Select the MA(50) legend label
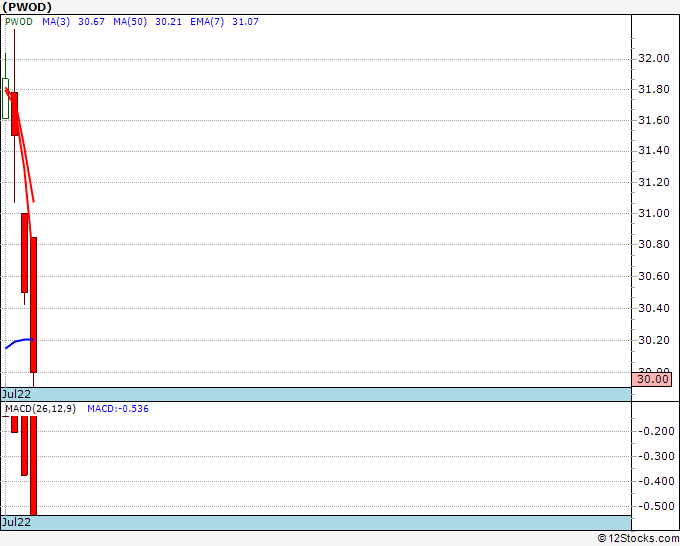 [x=130, y=22]
